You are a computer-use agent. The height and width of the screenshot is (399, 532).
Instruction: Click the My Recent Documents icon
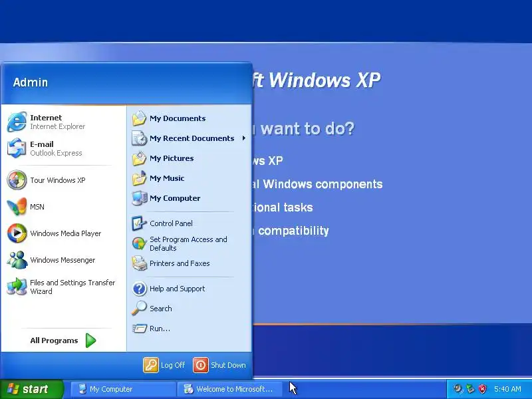click(x=139, y=138)
